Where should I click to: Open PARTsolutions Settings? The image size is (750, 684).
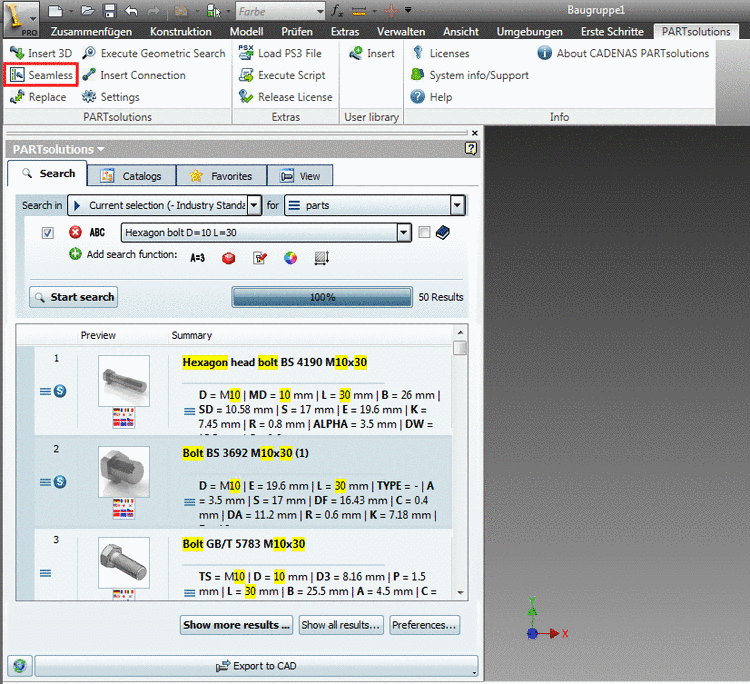tap(110, 97)
